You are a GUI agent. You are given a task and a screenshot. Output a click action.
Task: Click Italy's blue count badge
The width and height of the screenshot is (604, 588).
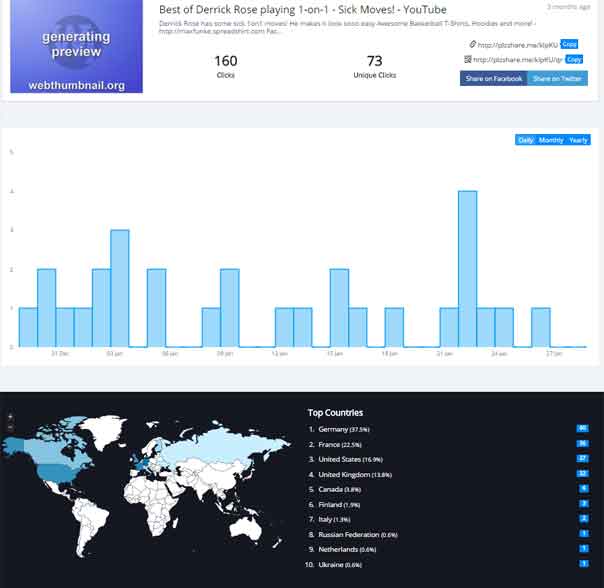(x=584, y=519)
